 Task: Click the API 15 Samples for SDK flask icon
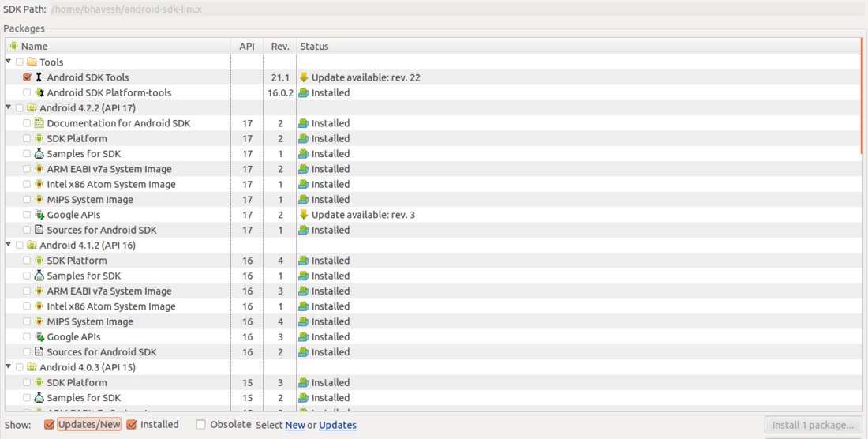coord(39,397)
